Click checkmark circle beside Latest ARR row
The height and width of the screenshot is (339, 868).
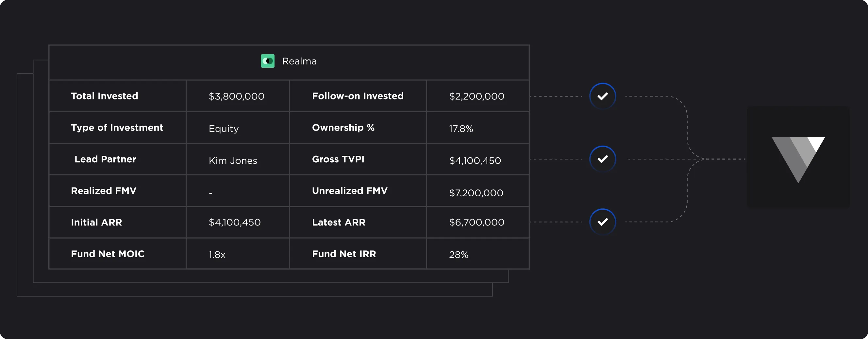point(603,222)
